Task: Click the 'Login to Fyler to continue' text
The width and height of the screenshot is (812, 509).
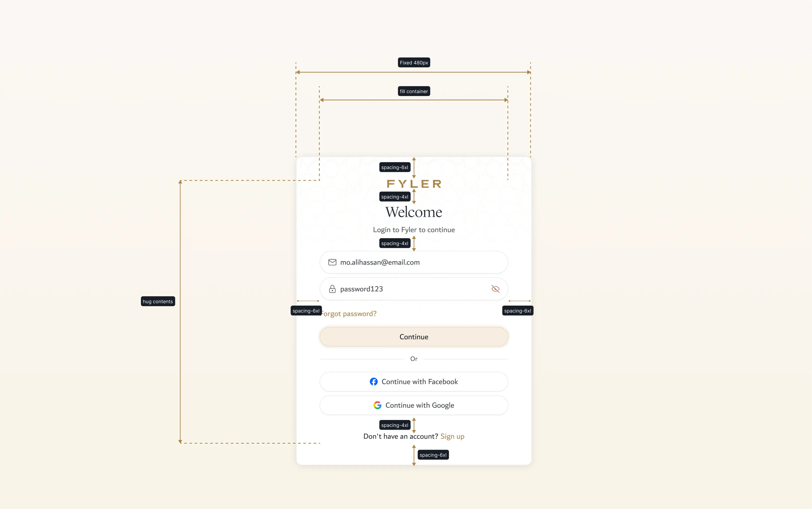Action: coord(413,230)
